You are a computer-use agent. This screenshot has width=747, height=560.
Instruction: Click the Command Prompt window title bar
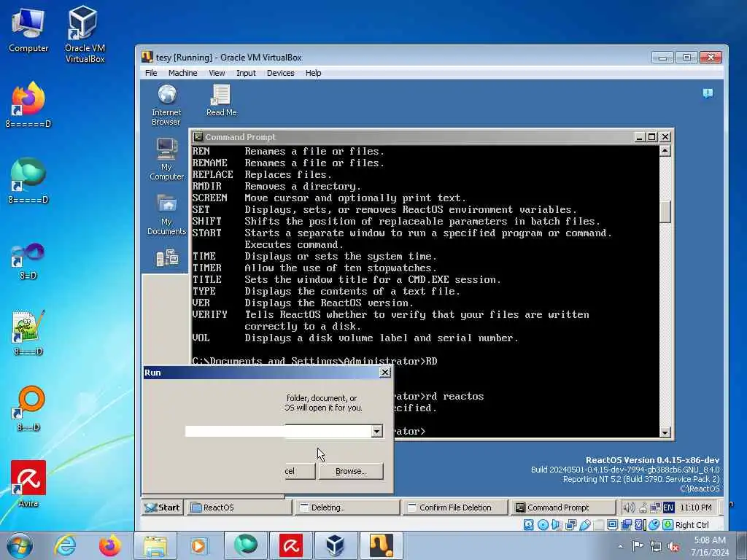coord(412,137)
